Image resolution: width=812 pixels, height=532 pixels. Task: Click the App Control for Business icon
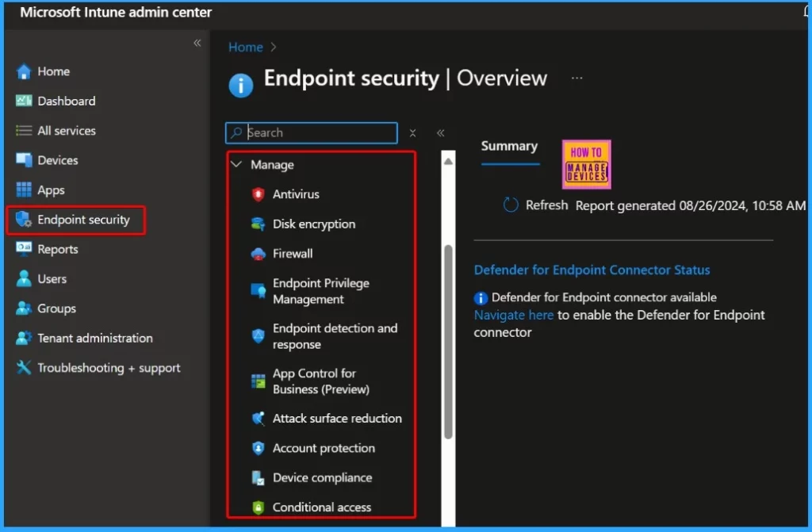[258, 381]
